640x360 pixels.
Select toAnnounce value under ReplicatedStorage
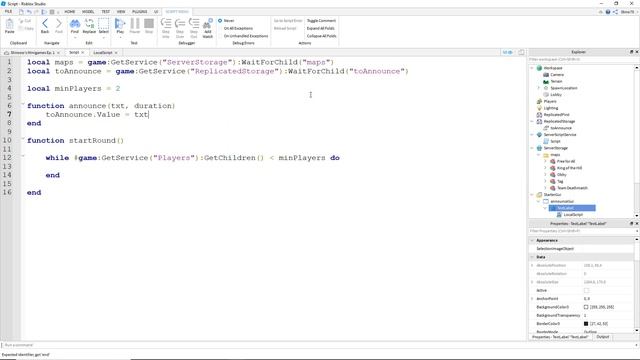tap(558, 128)
